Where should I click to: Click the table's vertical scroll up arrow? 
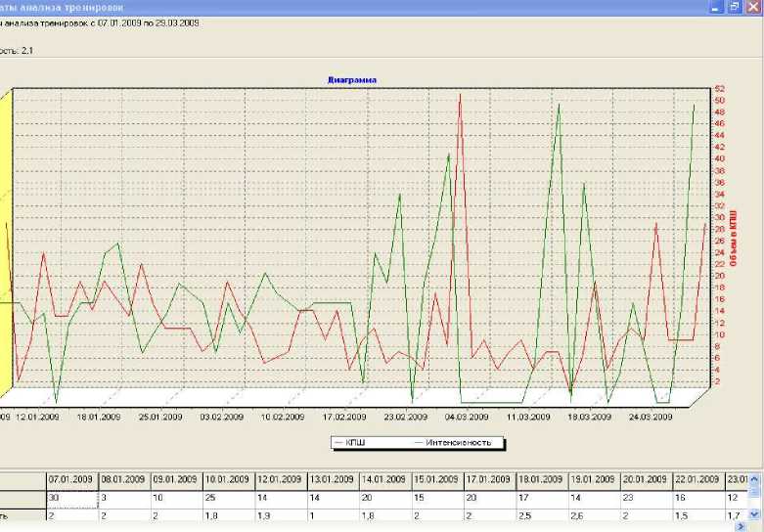[x=754, y=479]
